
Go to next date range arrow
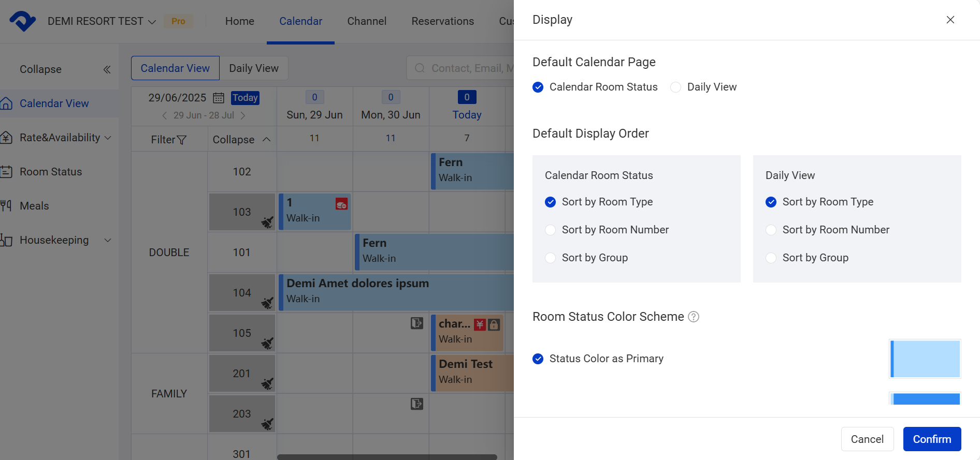(x=243, y=115)
